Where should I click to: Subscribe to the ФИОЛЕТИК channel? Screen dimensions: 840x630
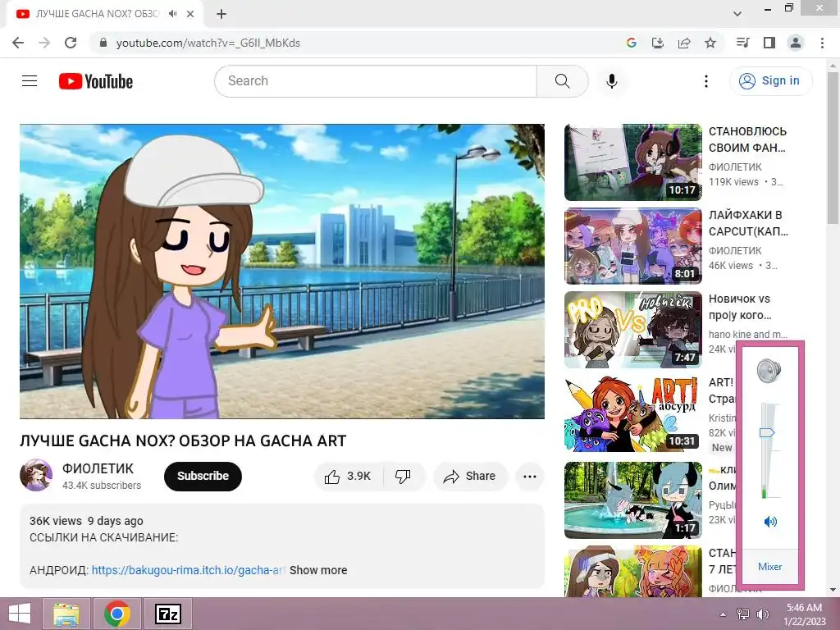(203, 476)
